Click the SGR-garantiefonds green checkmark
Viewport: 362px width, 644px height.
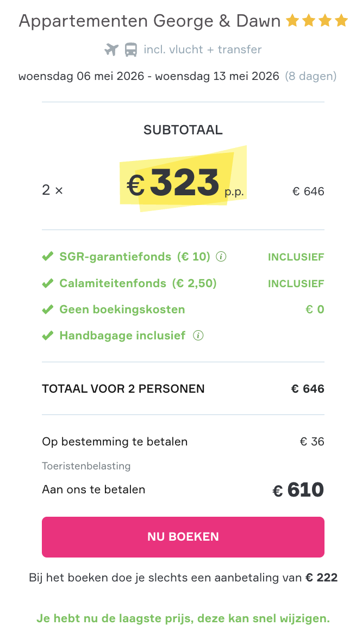[47, 257]
